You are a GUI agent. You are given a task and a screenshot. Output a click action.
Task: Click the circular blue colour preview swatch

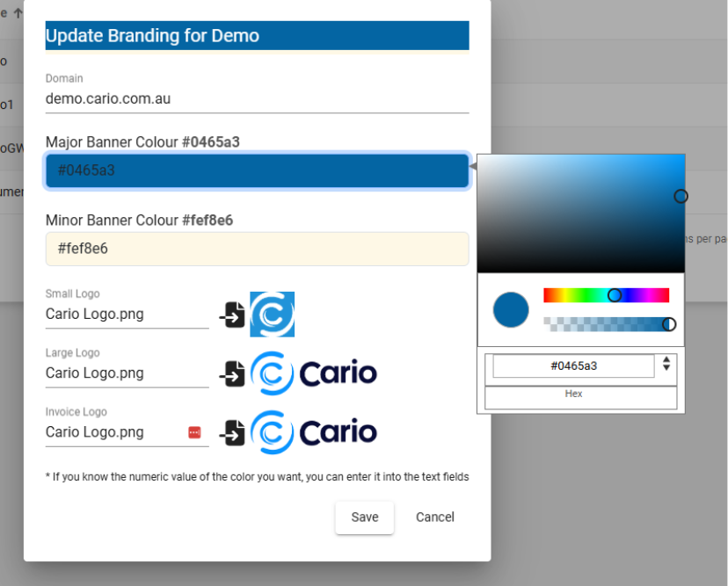point(511,310)
